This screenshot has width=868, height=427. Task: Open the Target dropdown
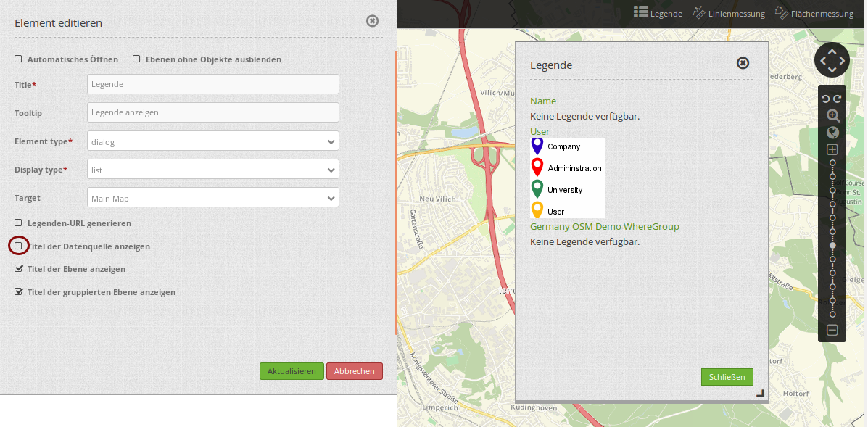[212, 198]
